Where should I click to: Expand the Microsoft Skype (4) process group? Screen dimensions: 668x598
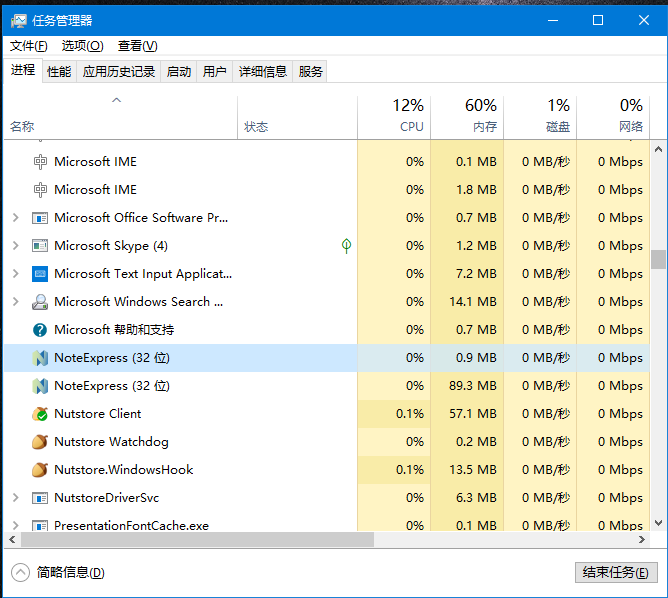pos(15,246)
